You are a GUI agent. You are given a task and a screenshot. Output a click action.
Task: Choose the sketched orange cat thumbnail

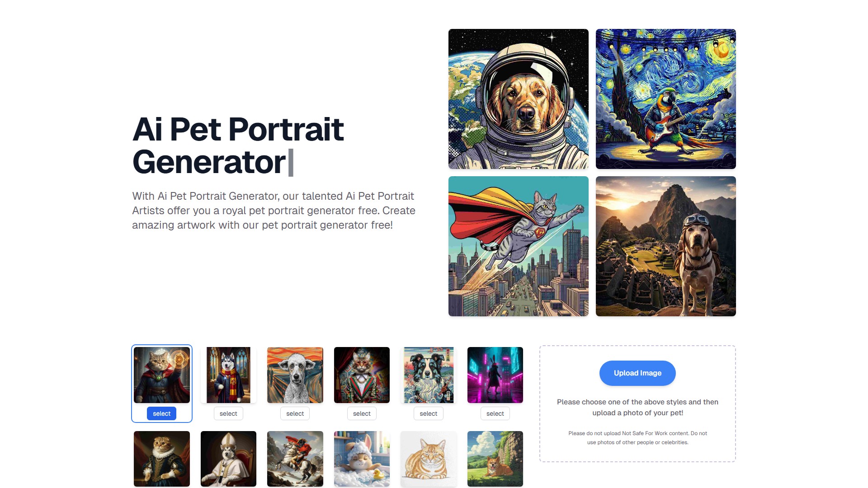429,459
